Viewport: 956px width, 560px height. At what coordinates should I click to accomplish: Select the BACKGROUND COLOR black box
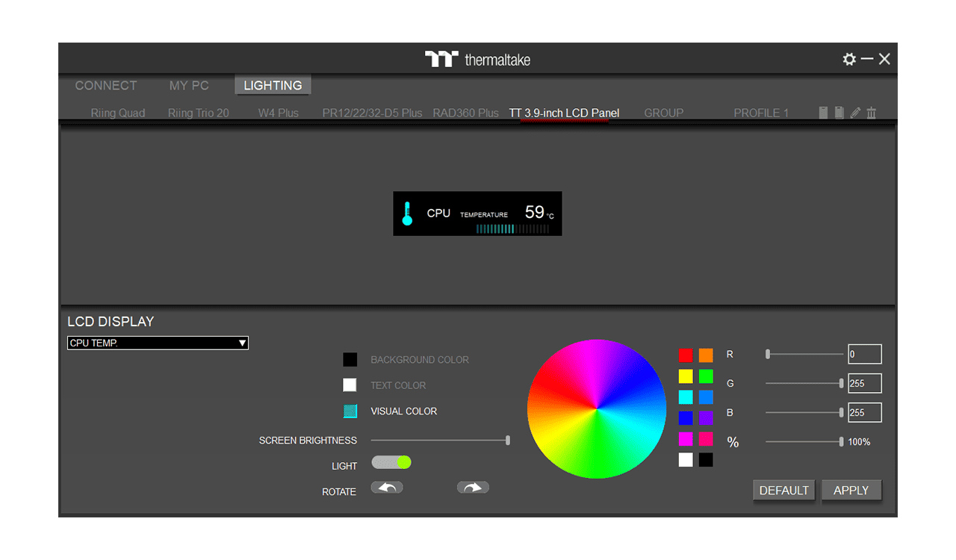tap(350, 360)
